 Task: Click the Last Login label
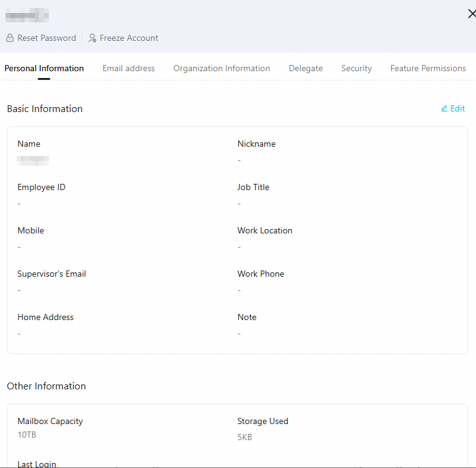[37, 464]
